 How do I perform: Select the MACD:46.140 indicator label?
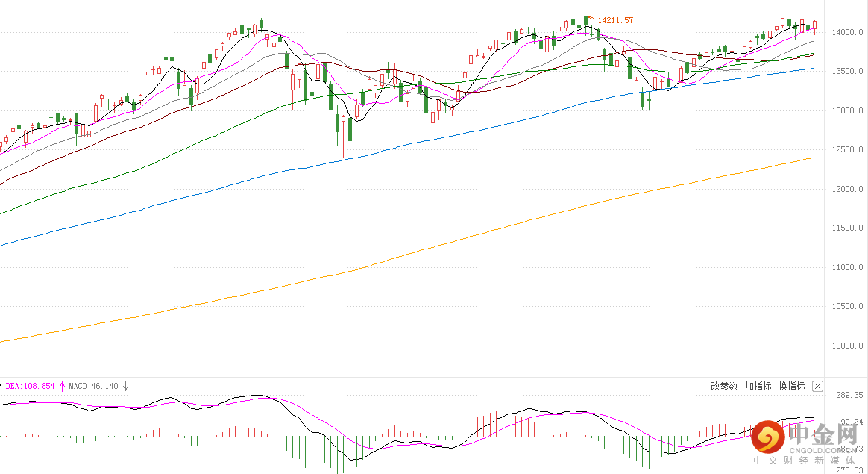tap(93, 387)
